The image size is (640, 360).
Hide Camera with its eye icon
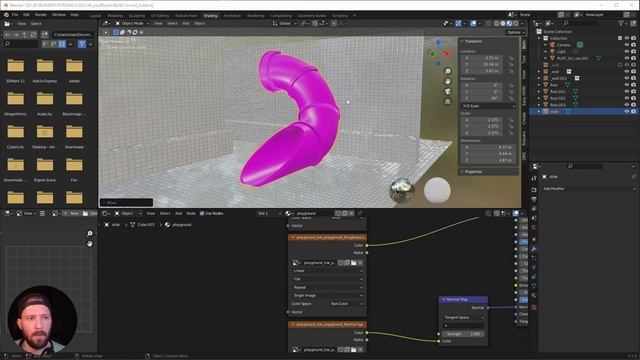(x=627, y=45)
